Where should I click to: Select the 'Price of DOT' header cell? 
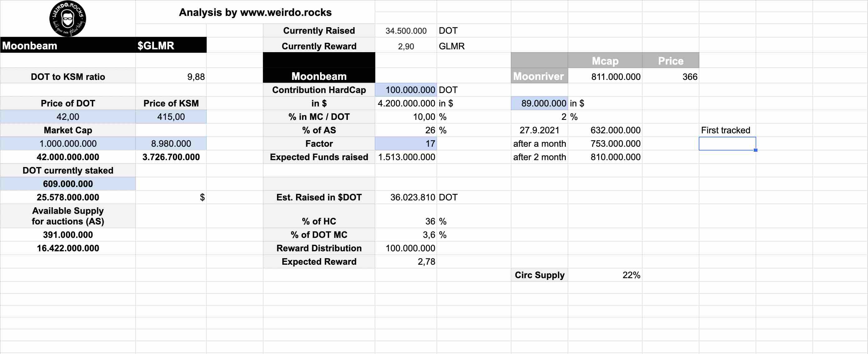point(68,103)
